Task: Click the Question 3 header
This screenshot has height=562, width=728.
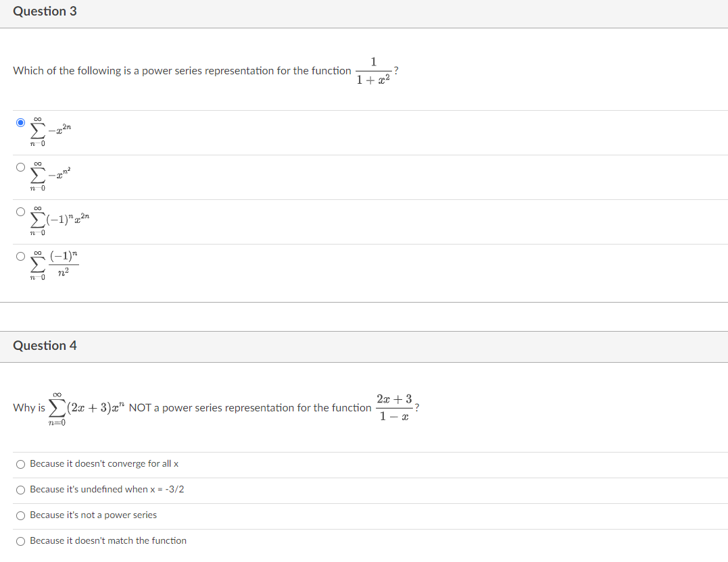Action: pyautogui.click(x=45, y=11)
